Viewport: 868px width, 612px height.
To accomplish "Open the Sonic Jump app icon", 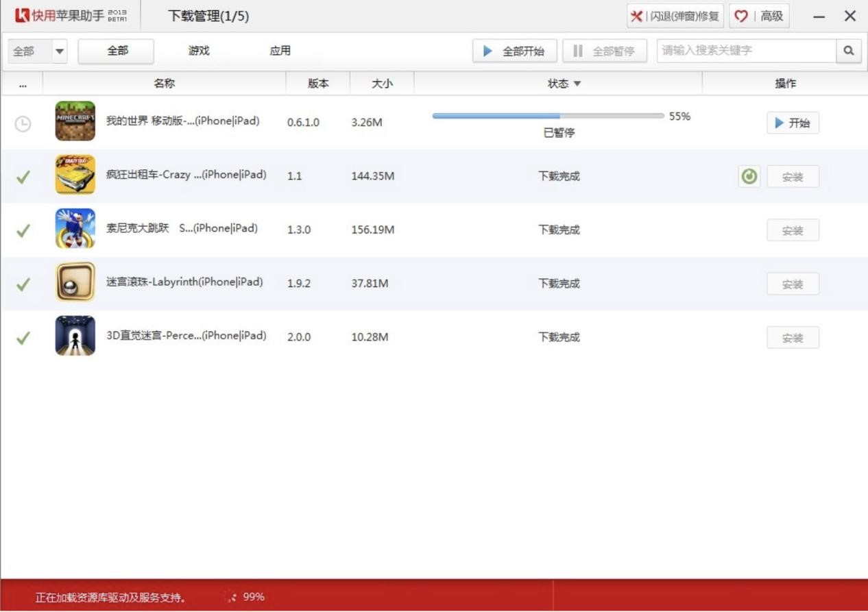I will [x=75, y=228].
